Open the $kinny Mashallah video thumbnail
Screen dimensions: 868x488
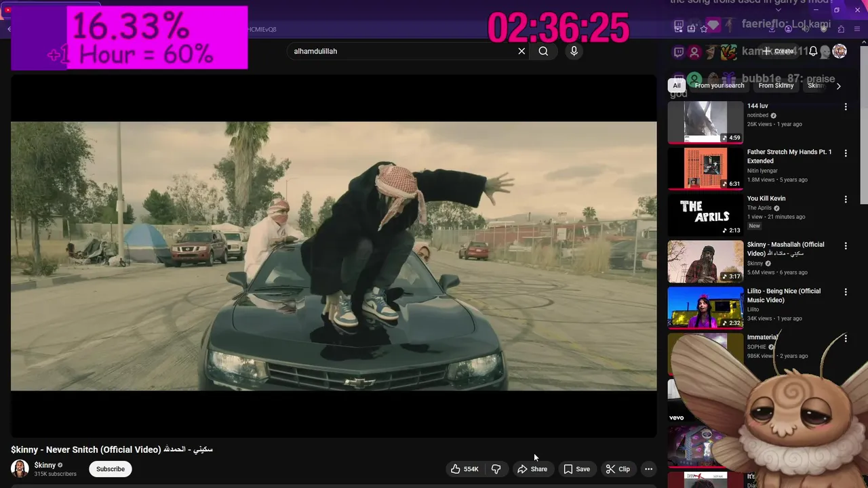click(x=705, y=262)
